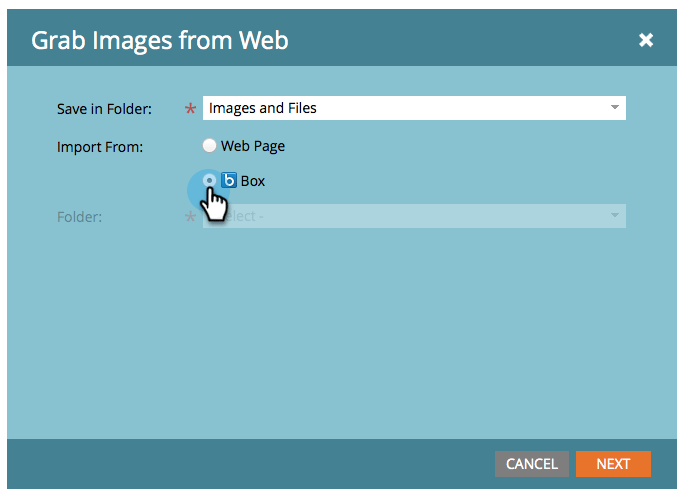Click the Save in Folder label

pyautogui.click(x=104, y=108)
